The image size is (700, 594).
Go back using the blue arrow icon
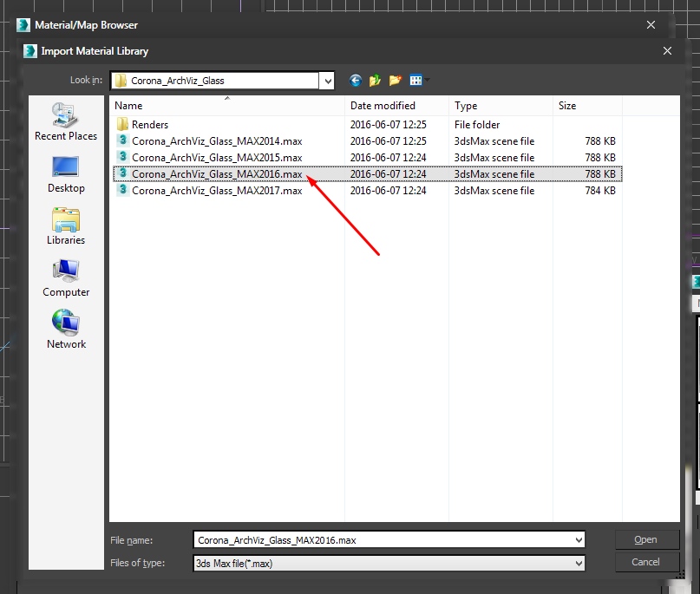click(356, 81)
